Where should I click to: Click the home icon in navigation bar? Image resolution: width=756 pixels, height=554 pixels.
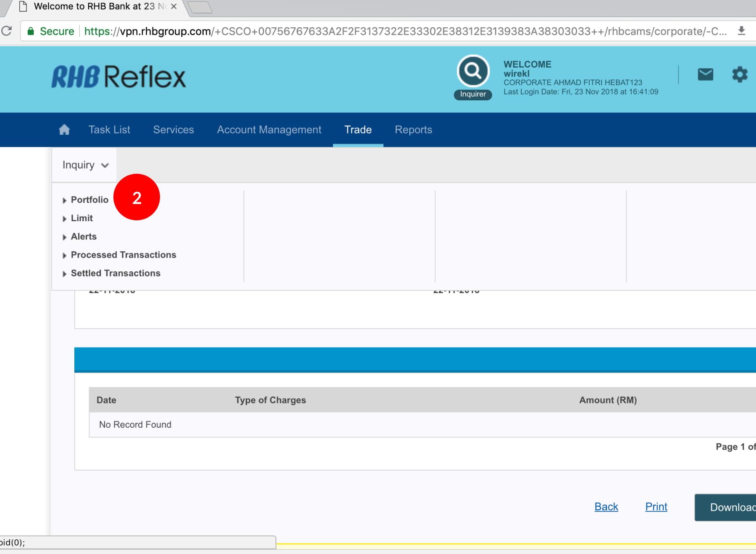(64, 130)
